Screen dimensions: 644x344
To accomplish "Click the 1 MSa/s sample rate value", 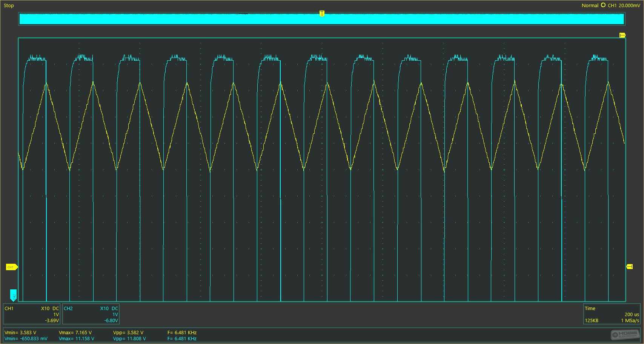I will [x=630, y=321].
